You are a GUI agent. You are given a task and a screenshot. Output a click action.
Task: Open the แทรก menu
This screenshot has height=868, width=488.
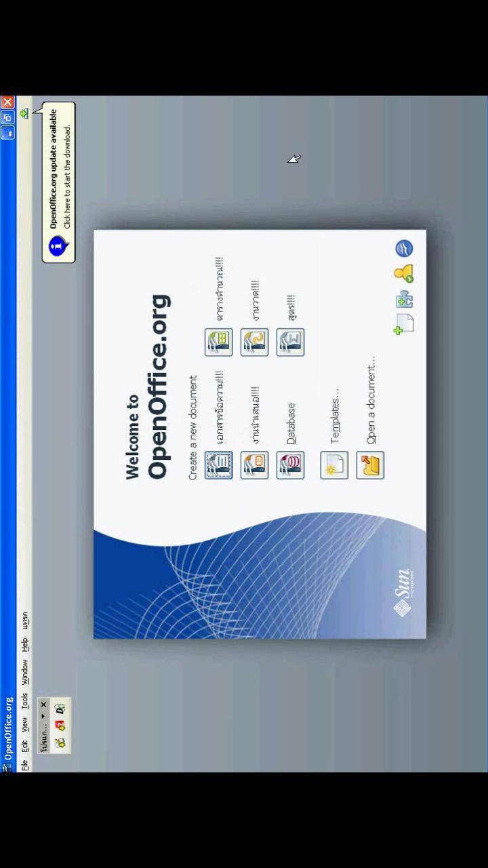click(24, 619)
